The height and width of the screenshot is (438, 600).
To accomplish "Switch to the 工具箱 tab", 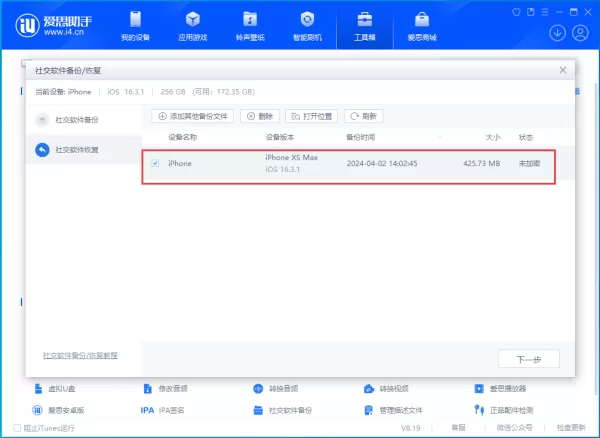I will point(365,26).
